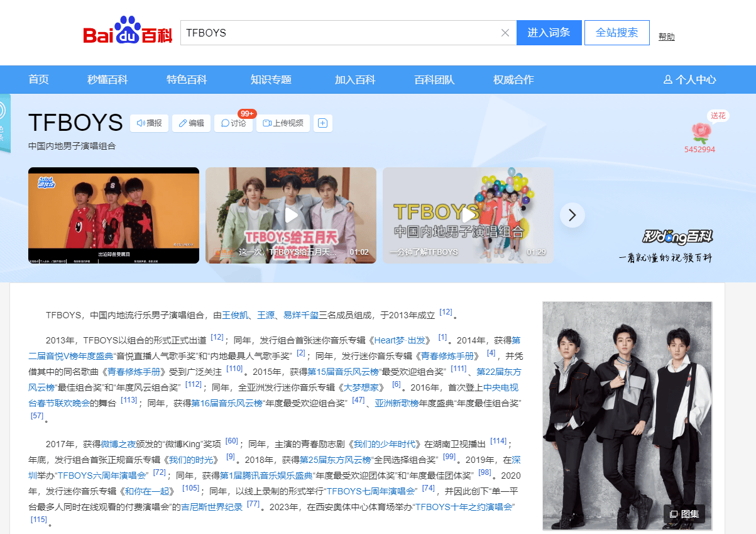Play the 播报 audio reading
Viewport: 756px width, 534px height.
pyautogui.click(x=149, y=123)
